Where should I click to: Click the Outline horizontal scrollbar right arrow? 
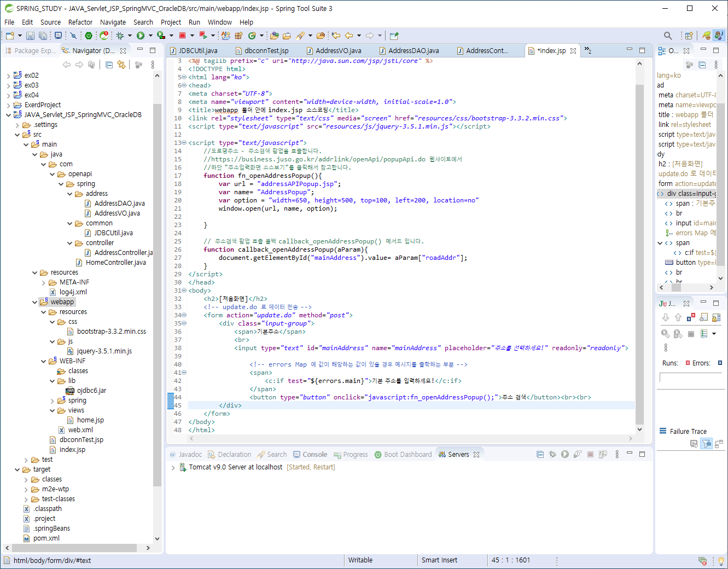(711, 287)
